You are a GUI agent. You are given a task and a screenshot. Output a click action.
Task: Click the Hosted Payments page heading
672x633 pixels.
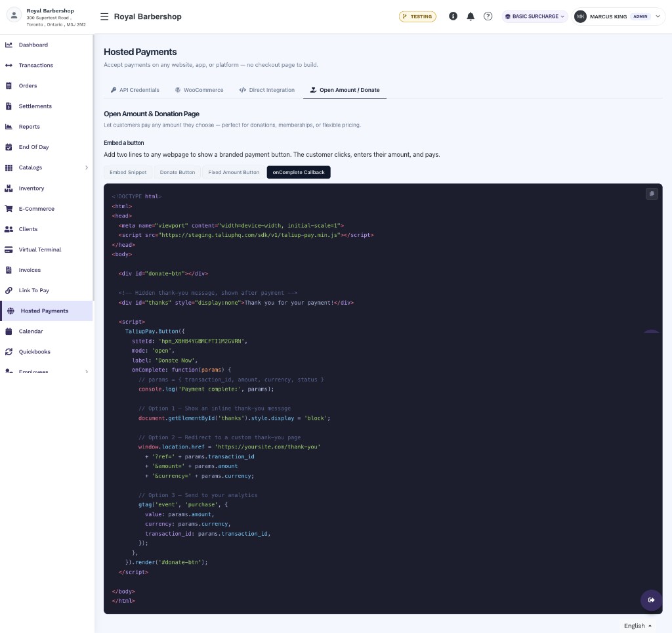click(x=140, y=52)
